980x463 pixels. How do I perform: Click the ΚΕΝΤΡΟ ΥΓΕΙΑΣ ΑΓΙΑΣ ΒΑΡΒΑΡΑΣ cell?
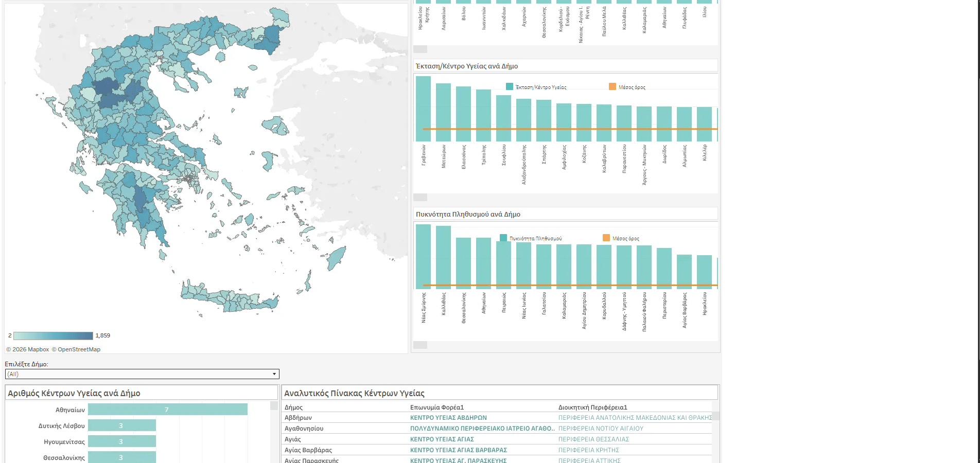459,450
